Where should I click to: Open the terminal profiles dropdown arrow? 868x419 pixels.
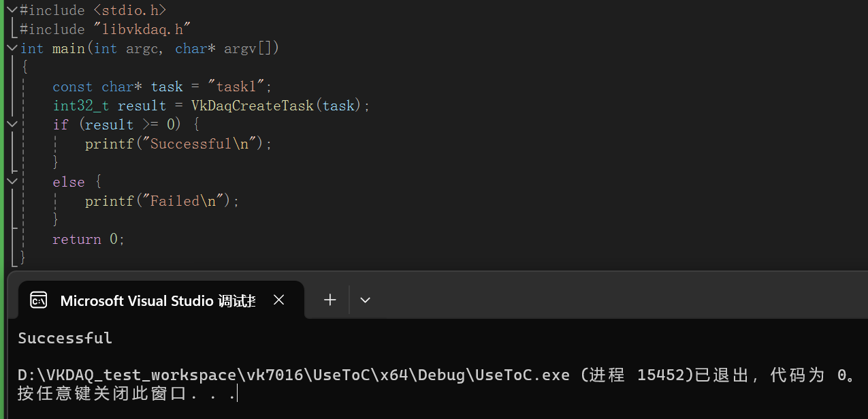pos(365,300)
